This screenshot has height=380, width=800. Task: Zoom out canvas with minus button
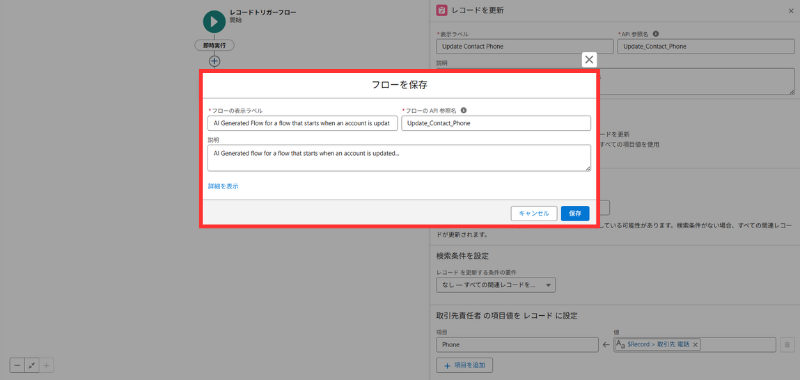(17, 366)
